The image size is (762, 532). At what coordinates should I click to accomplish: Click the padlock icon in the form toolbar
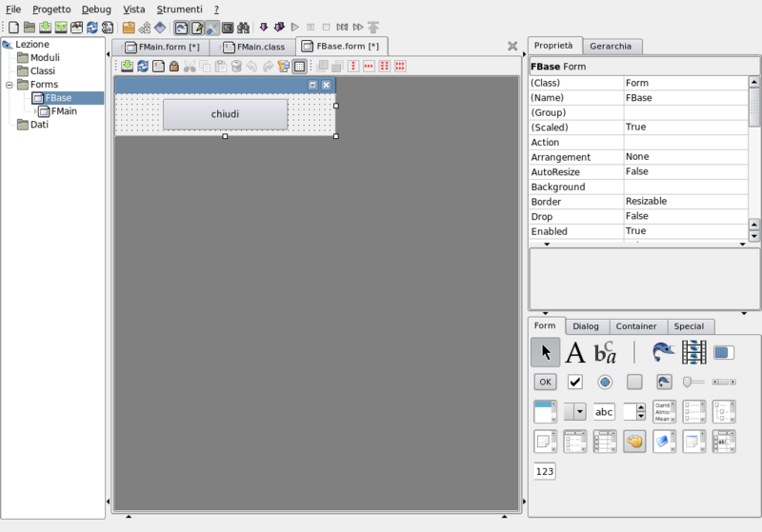point(174,66)
